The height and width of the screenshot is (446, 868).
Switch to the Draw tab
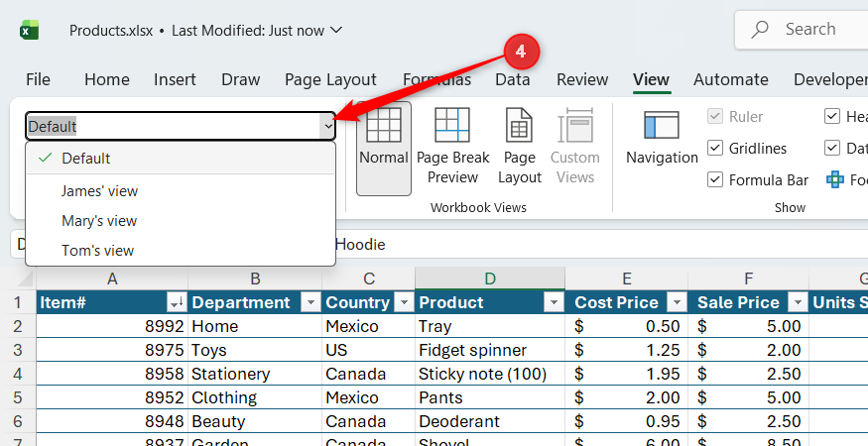pyautogui.click(x=241, y=79)
